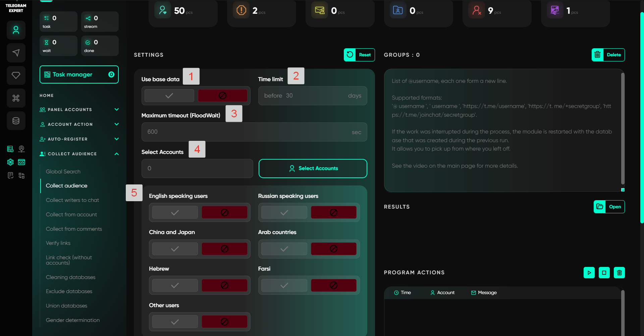
Task: Click trash icon in Program Actions
Action: click(x=619, y=273)
